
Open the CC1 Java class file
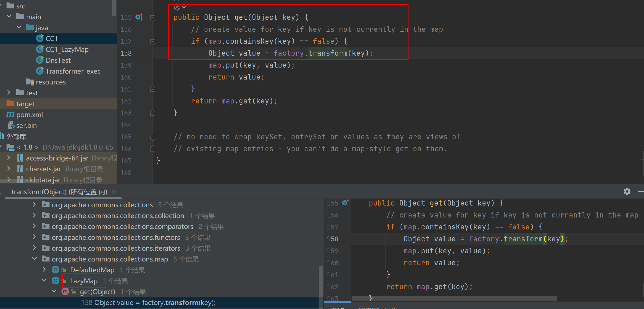point(52,39)
